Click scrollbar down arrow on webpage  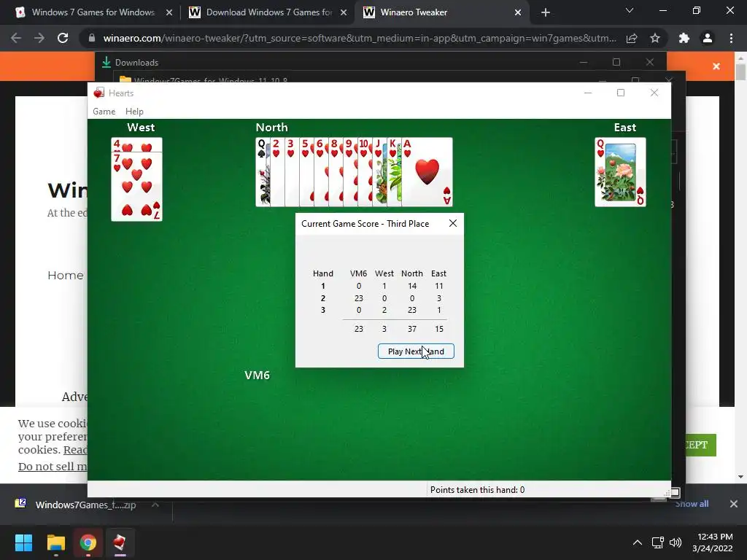point(740,476)
